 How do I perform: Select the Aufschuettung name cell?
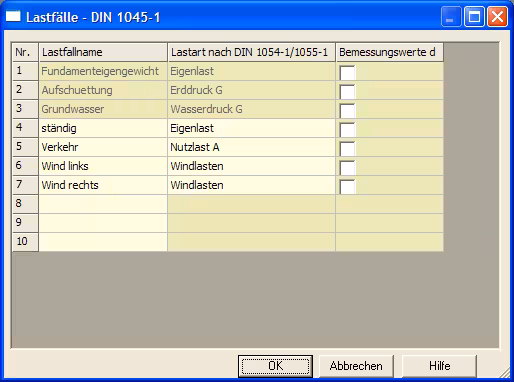[103, 90]
